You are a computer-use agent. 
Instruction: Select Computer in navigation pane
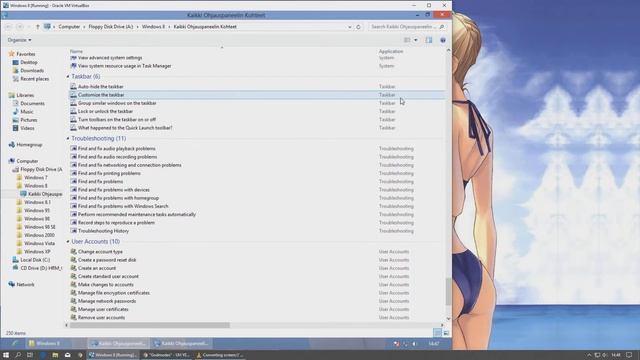[27, 161]
